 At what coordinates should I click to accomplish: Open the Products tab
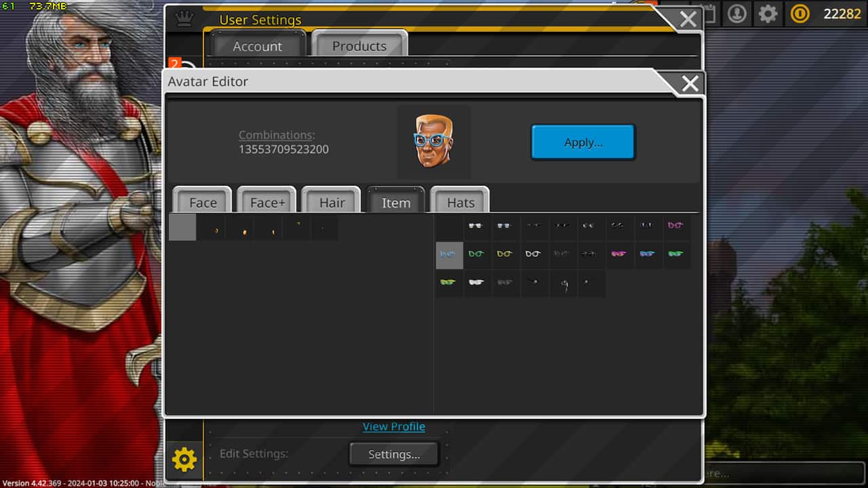pos(359,45)
